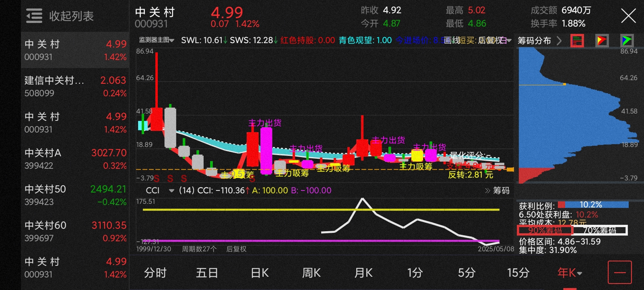Click the current price 4.99 in header
644x290 pixels.
[227, 12]
